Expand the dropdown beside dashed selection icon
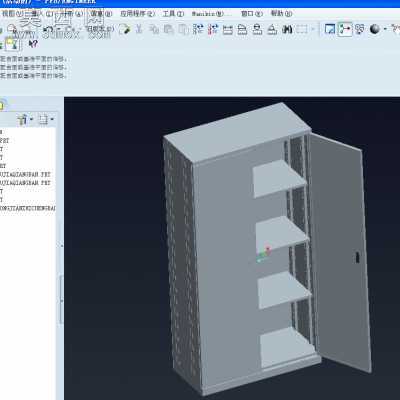 313,29
